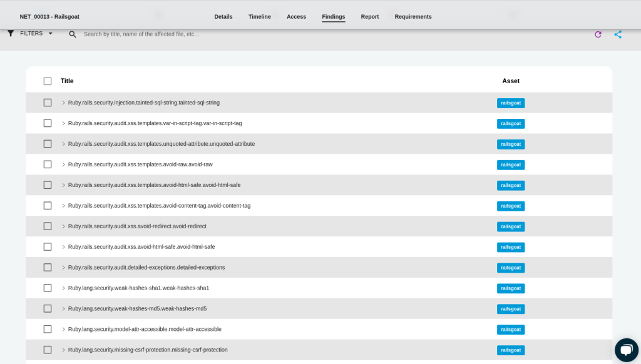Expand the avoid-content-tag finding row
The image size is (641, 364).
point(63,206)
